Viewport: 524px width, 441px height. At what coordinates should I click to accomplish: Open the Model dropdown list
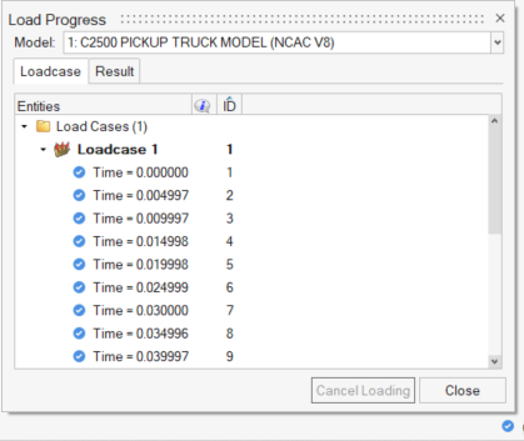tap(497, 42)
